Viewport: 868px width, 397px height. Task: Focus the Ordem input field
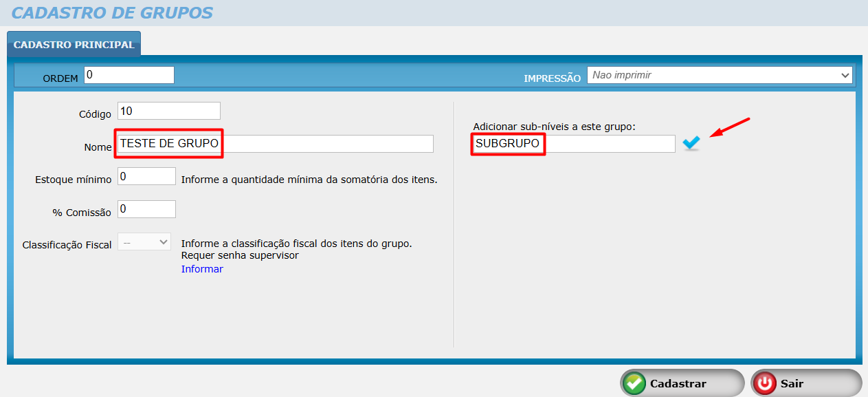[129, 75]
